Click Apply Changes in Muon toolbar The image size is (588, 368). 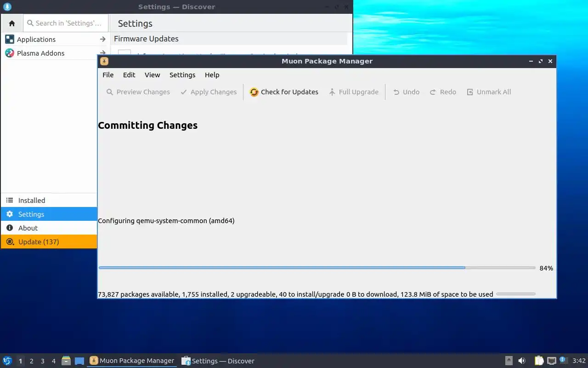click(x=209, y=92)
